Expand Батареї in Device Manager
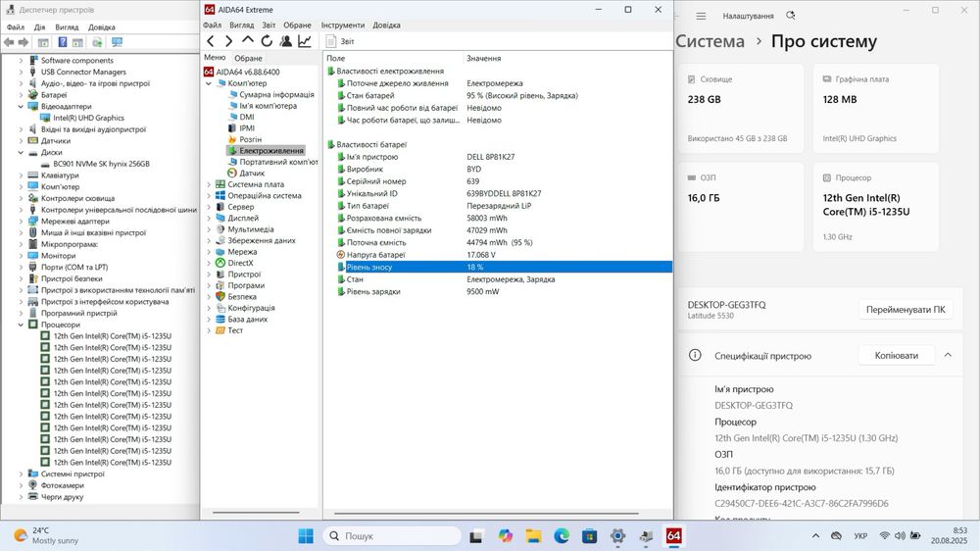The width and height of the screenshot is (980, 551). 21,95
